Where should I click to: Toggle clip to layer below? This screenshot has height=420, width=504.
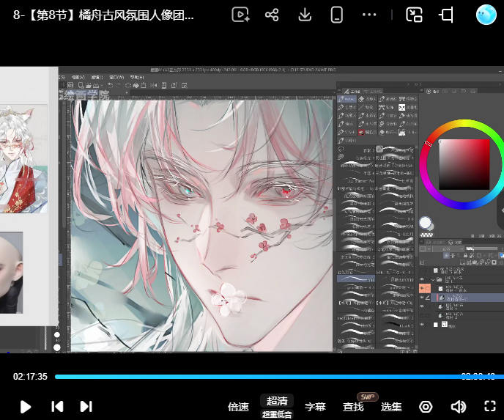click(446, 256)
